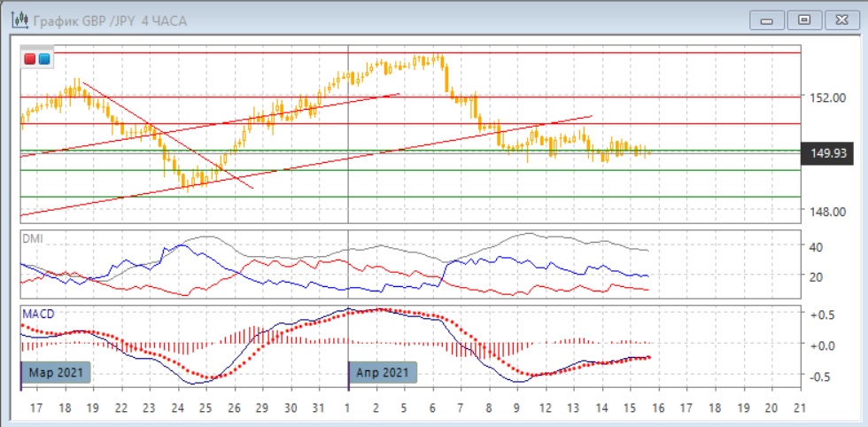
Task: Click the 148.00 price axis label
Action: click(x=825, y=212)
